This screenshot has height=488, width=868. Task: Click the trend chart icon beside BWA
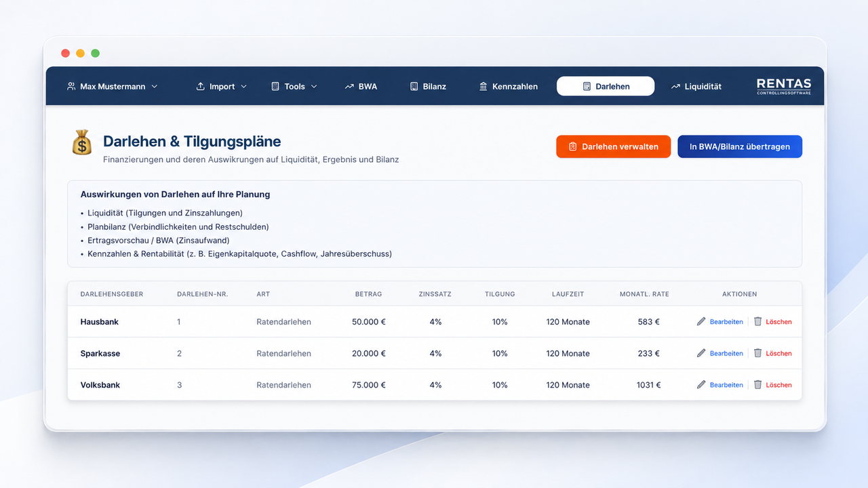[x=349, y=87]
